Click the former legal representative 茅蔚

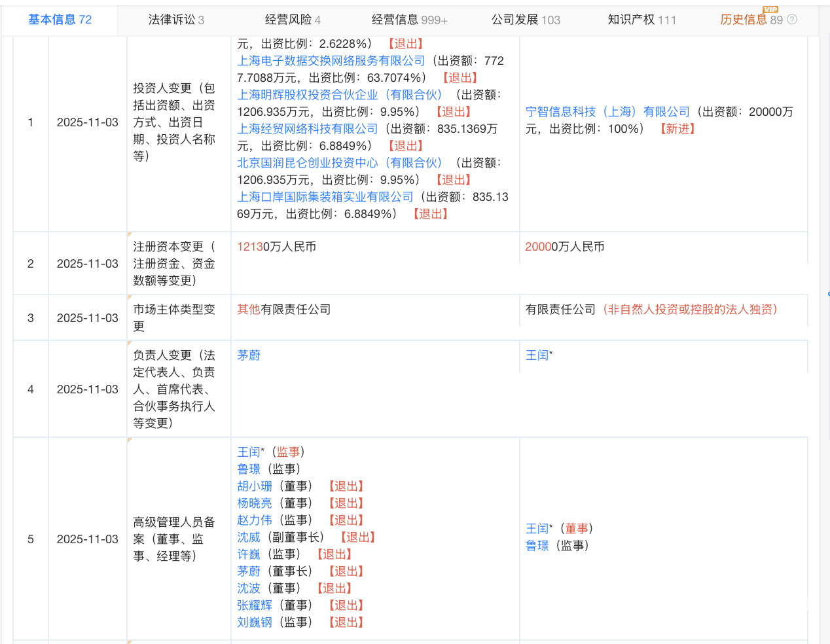coord(248,355)
